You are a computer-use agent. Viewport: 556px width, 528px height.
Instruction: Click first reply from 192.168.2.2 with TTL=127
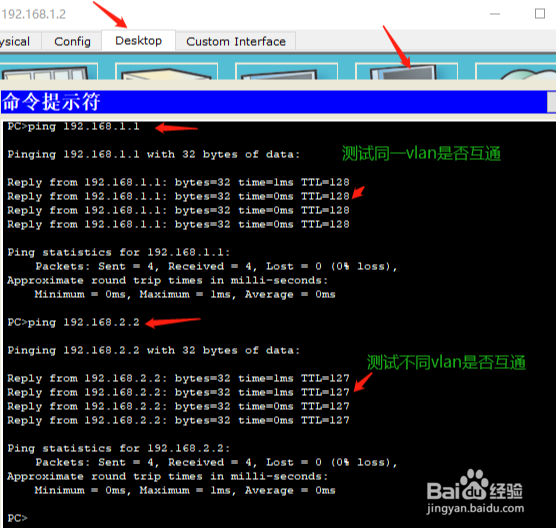178,378
